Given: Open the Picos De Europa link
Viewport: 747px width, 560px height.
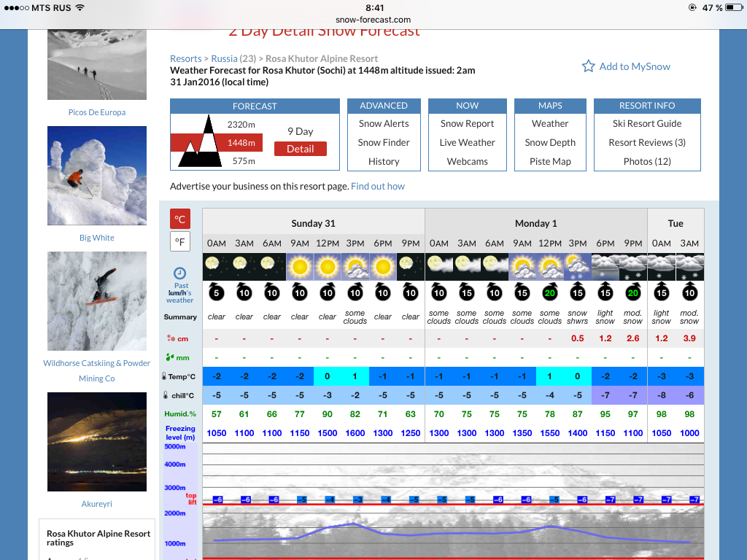Looking at the screenshot, I should (x=97, y=112).
